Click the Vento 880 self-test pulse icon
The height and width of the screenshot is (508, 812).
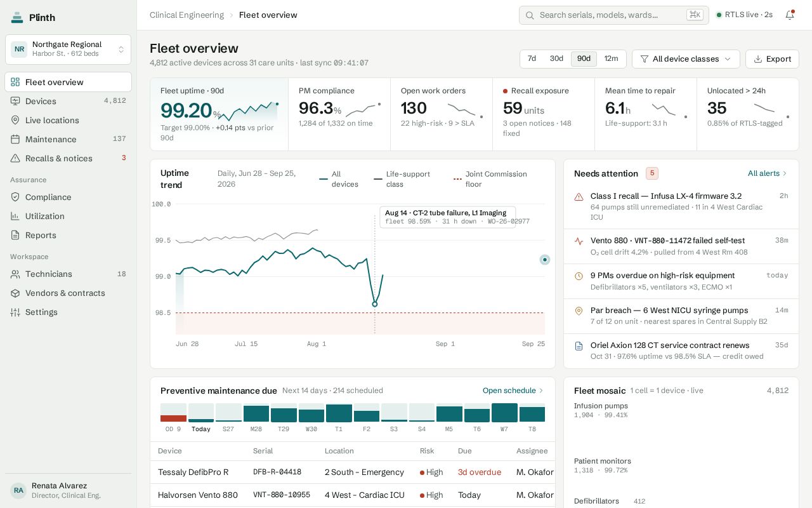pyautogui.click(x=579, y=241)
